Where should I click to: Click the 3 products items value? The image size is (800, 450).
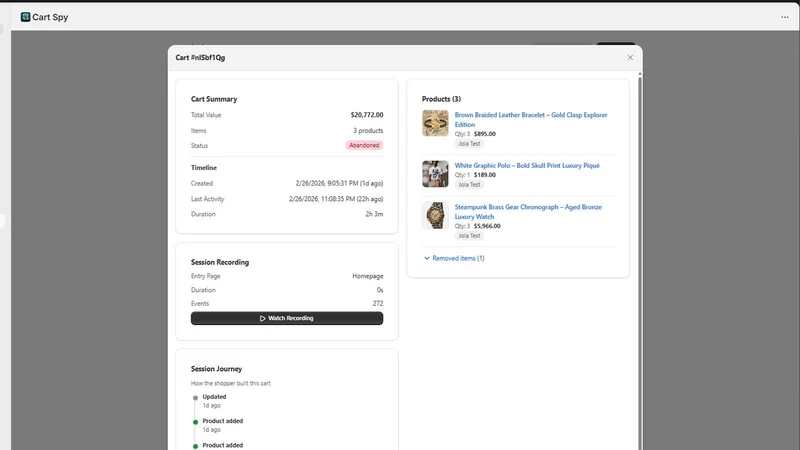pyautogui.click(x=368, y=131)
